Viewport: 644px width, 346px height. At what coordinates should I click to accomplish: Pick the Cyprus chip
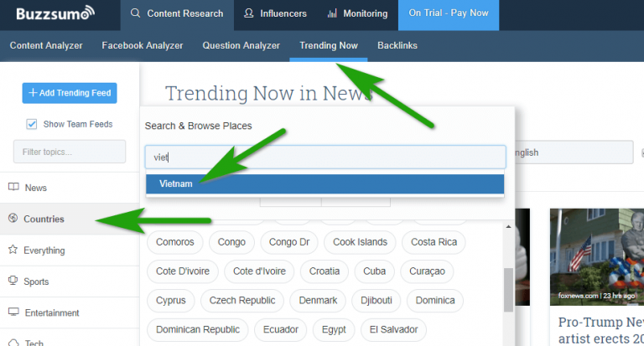pyautogui.click(x=171, y=301)
